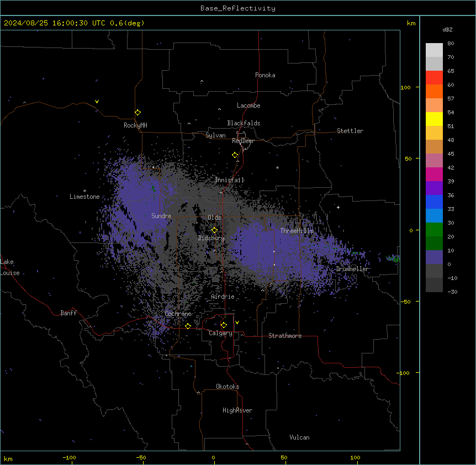476x465 pixels.
Task: Select the RedDeer label
Action: tap(243, 141)
